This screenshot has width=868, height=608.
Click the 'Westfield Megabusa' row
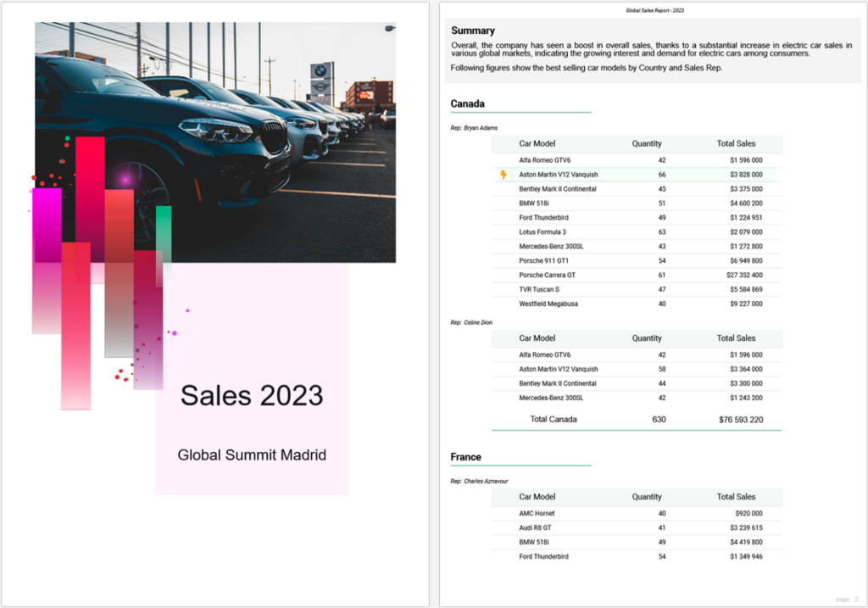click(636, 304)
